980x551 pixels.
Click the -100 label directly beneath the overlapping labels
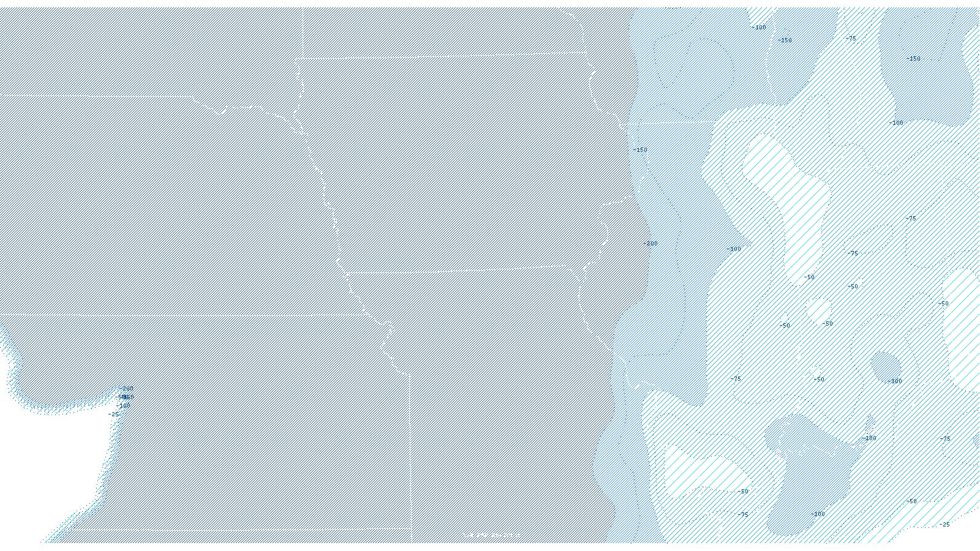click(x=123, y=406)
